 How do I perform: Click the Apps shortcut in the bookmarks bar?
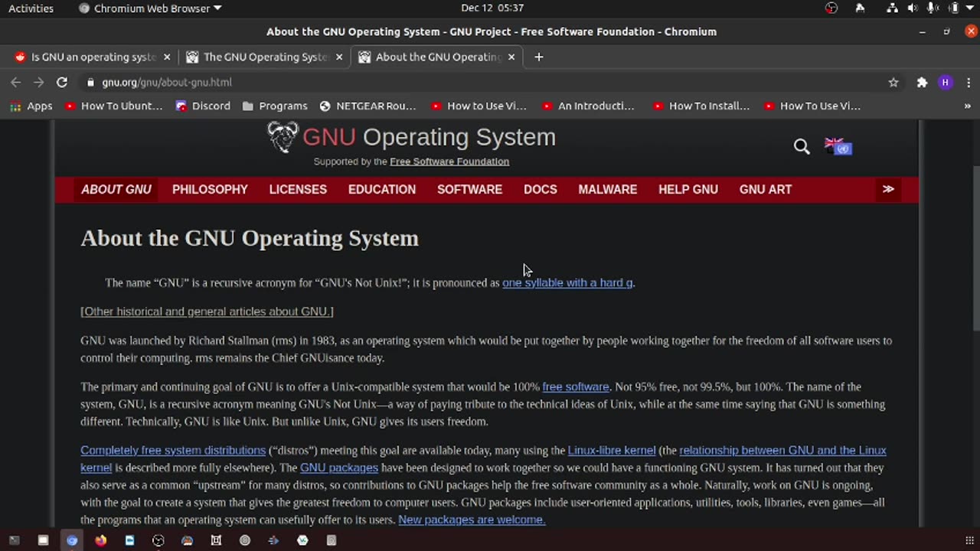pos(31,106)
